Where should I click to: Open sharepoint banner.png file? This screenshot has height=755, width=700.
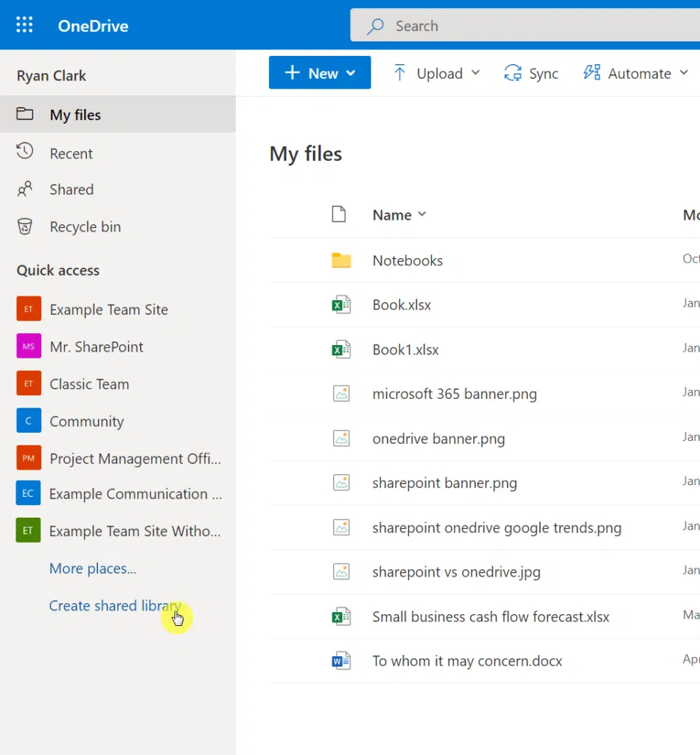444,483
